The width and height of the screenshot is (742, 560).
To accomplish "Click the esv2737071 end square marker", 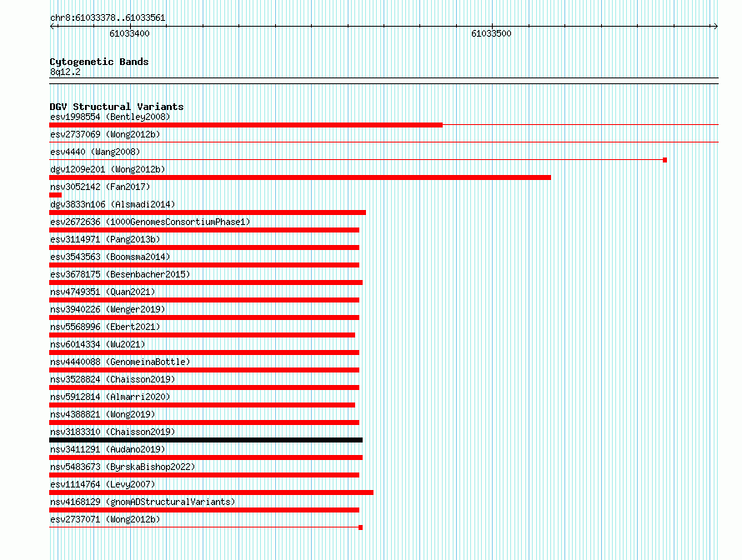I will tap(361, 527).
